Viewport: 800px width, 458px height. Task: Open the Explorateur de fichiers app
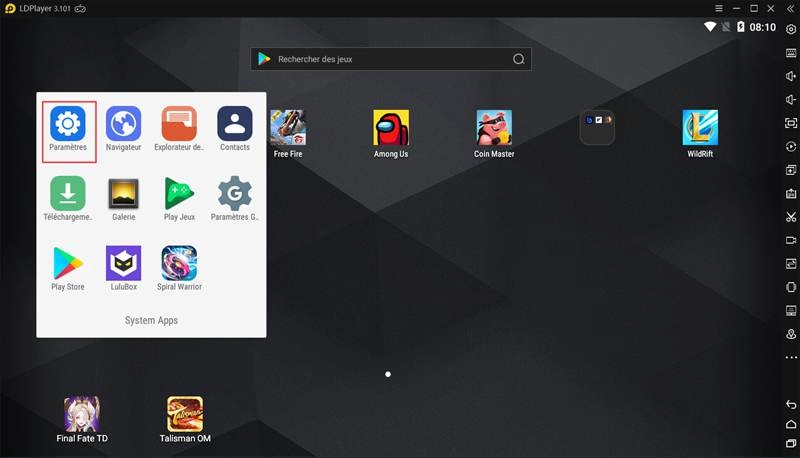pos(179,124)
